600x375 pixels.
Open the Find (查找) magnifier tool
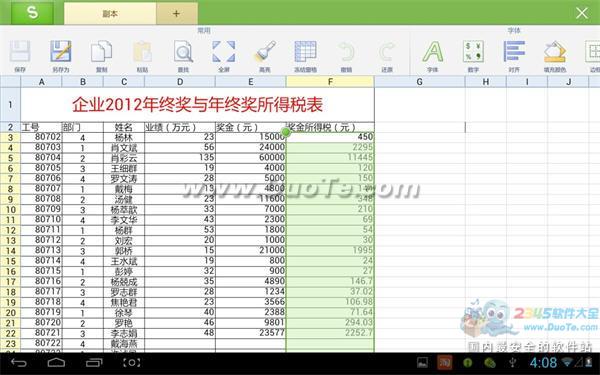[x=183, y=55]
